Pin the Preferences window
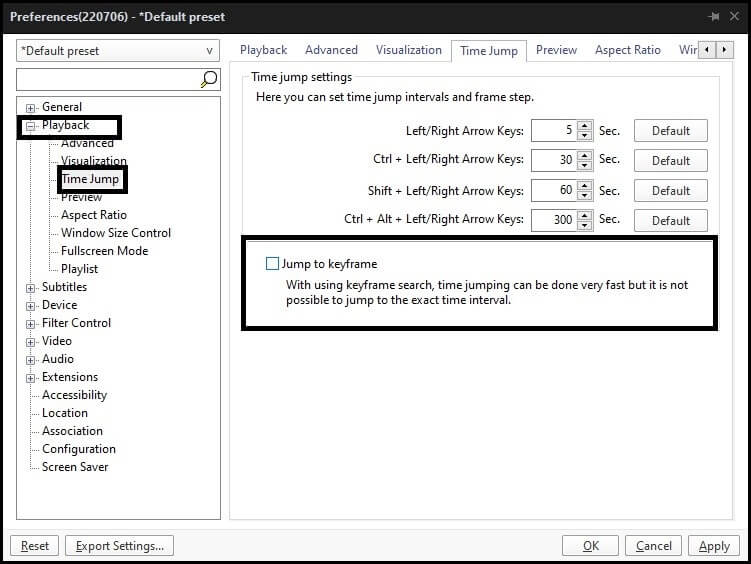Screen dimensions: 751x564 (714, 17)
